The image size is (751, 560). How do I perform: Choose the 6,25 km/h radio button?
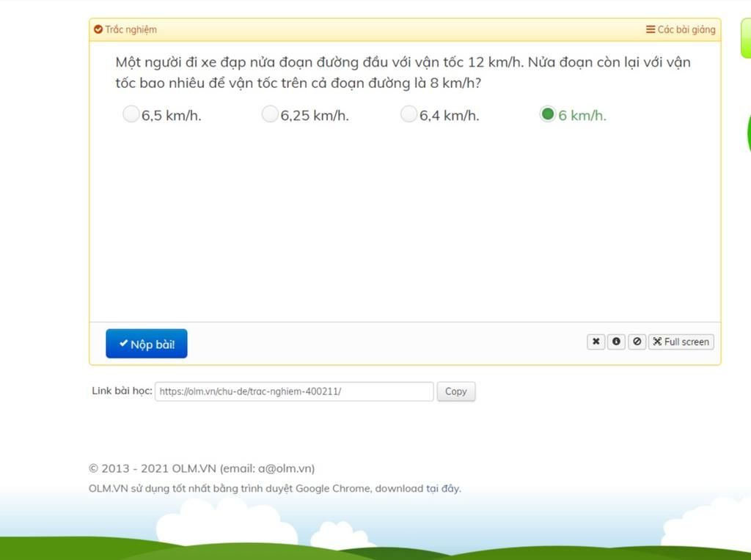270,114
